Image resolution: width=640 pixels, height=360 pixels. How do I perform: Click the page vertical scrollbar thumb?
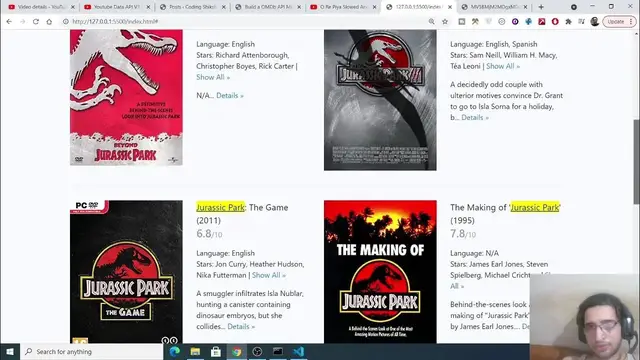[636, 161]
